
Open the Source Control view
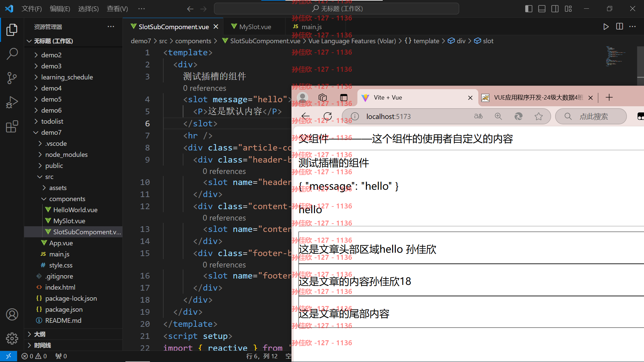pyautogui.click(x=12, y=78)
